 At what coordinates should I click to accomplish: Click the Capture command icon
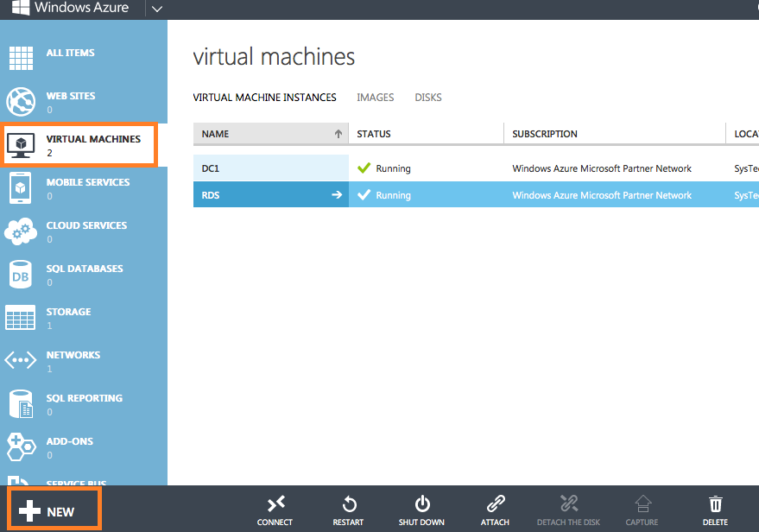point(642,503)
